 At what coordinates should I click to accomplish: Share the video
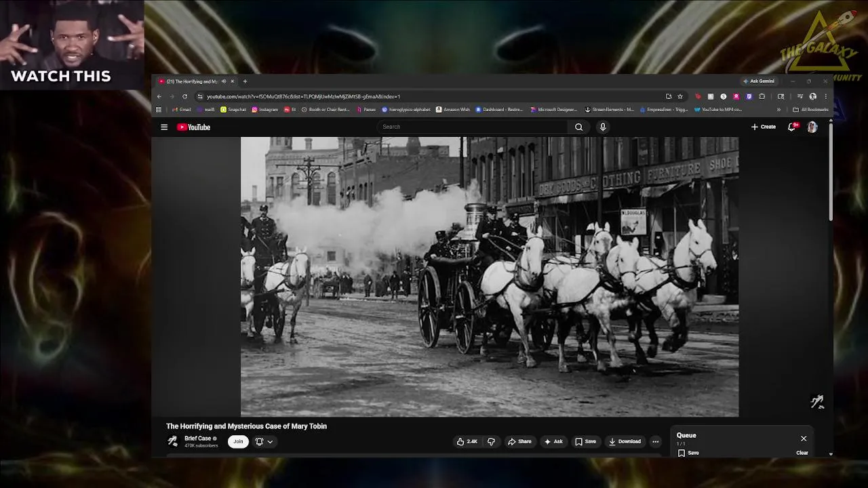519,441
